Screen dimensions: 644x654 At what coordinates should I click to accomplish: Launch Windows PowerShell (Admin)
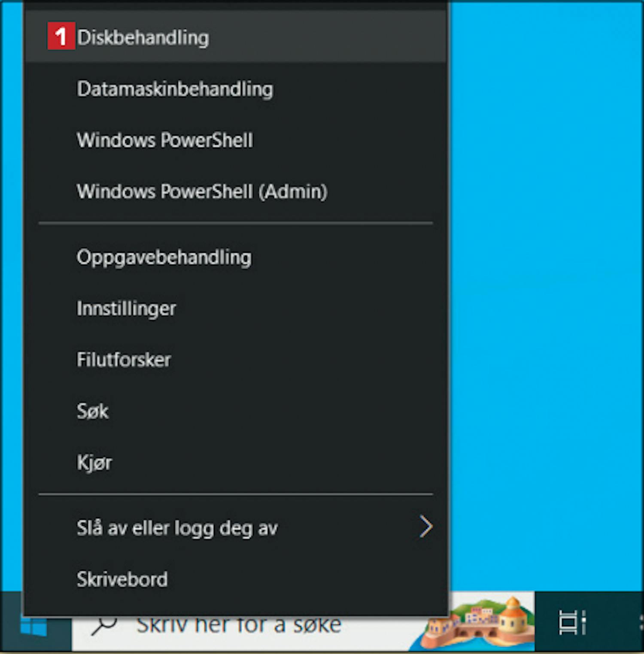[236, 191]
